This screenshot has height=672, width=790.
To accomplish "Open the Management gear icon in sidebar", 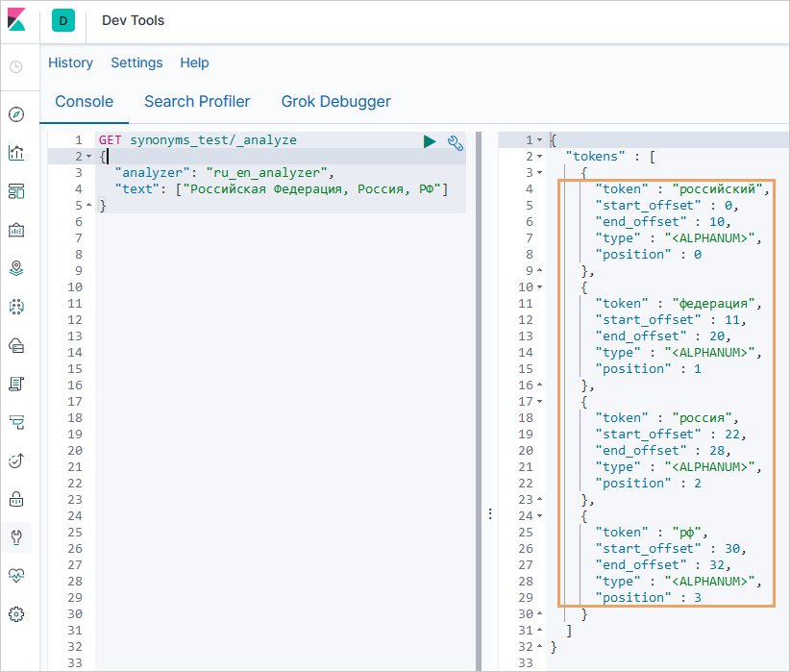I will pyautogui.click(x=16, y=613).
